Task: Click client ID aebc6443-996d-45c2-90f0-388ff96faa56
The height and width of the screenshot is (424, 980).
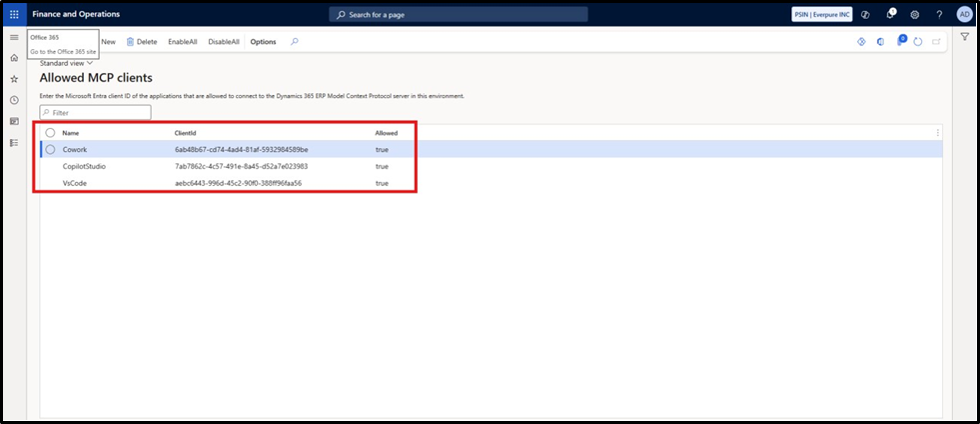Action: (x=238, y=183)
